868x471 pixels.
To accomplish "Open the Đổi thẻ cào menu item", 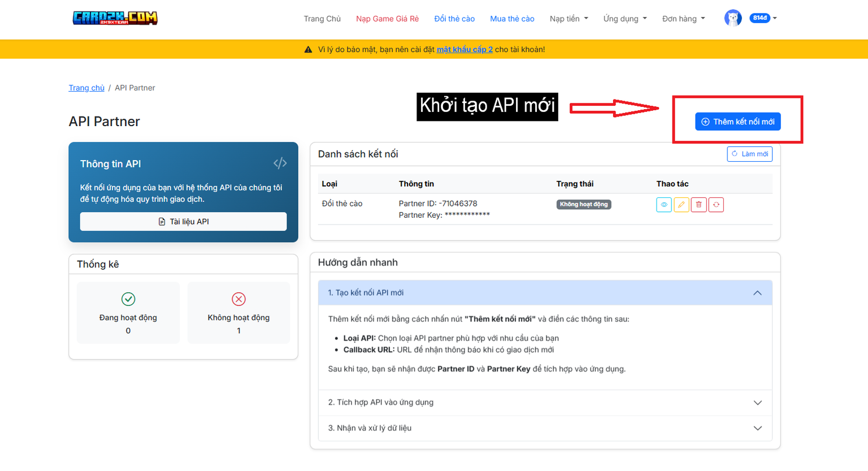I will [x=454, y=19].
